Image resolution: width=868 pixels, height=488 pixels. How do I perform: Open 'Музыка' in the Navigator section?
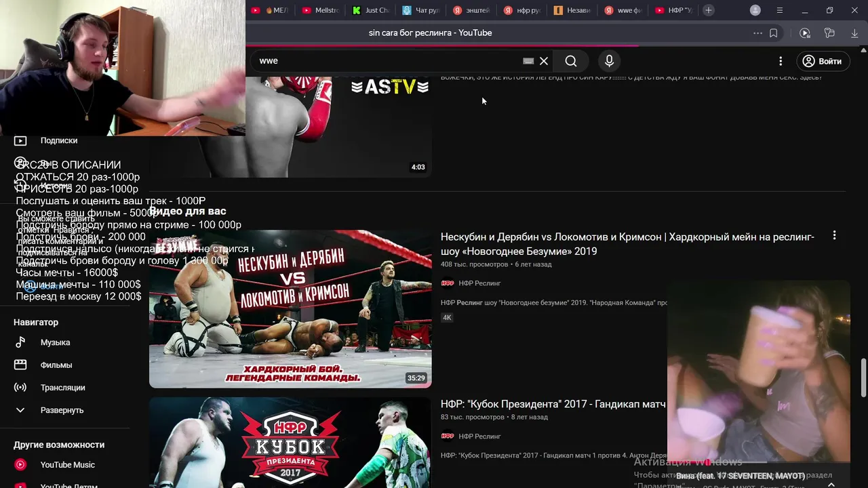click(x=55, y=342)
